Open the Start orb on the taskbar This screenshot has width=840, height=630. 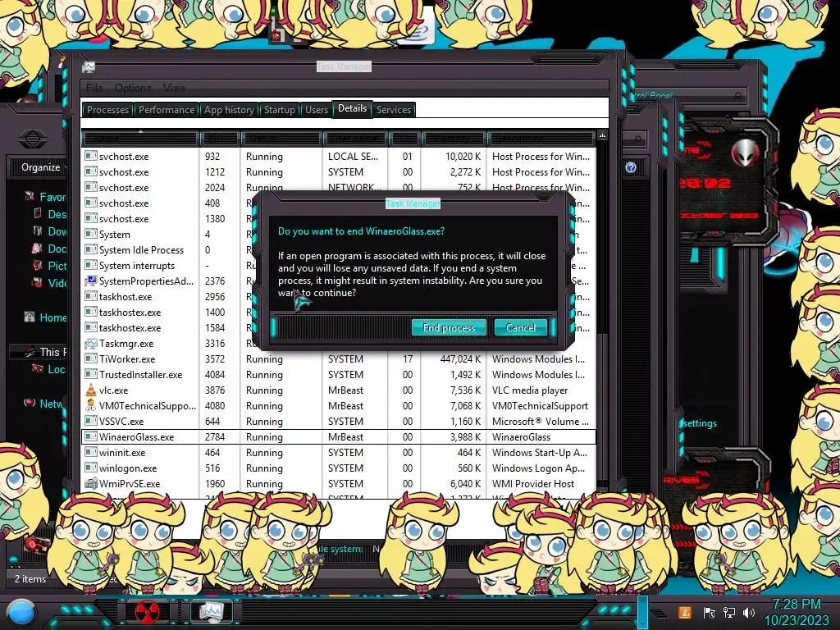click(21, 613)
